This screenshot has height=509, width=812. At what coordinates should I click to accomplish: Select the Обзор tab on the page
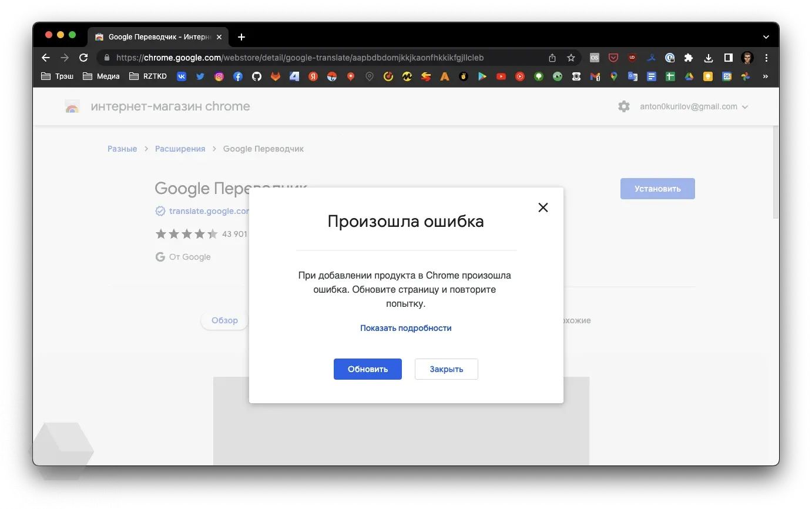tap(224, 320)
